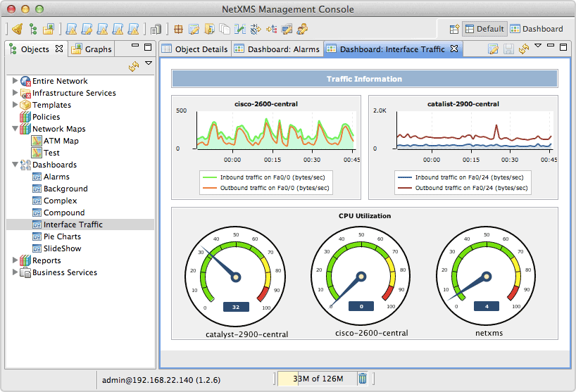
Task: Expand the Reports node
Action: [x=15, y=260]
